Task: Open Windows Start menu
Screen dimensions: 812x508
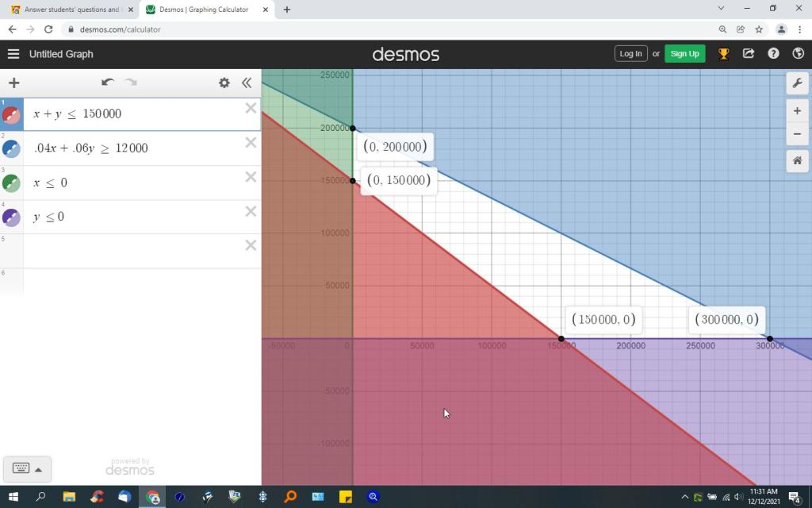Action: pyautogui.click(x=13, y=497)
